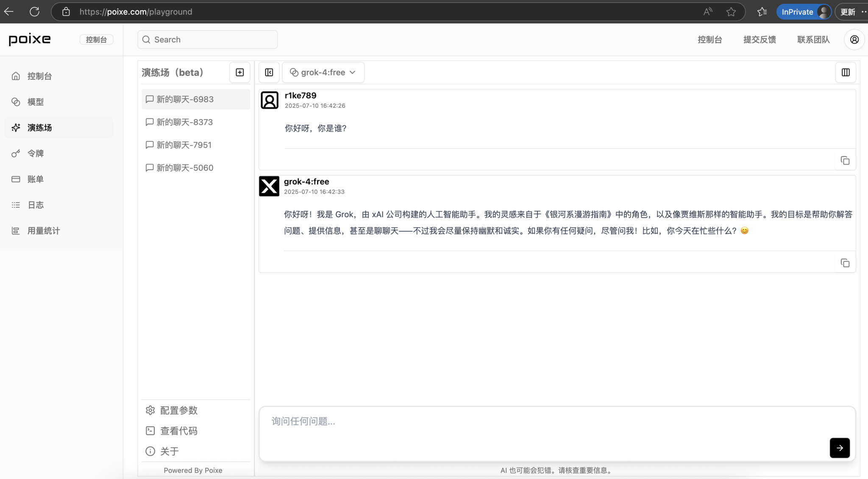Screen dimensions: 868x479
Task: Focus the Search box
Action: pos(208,39)
